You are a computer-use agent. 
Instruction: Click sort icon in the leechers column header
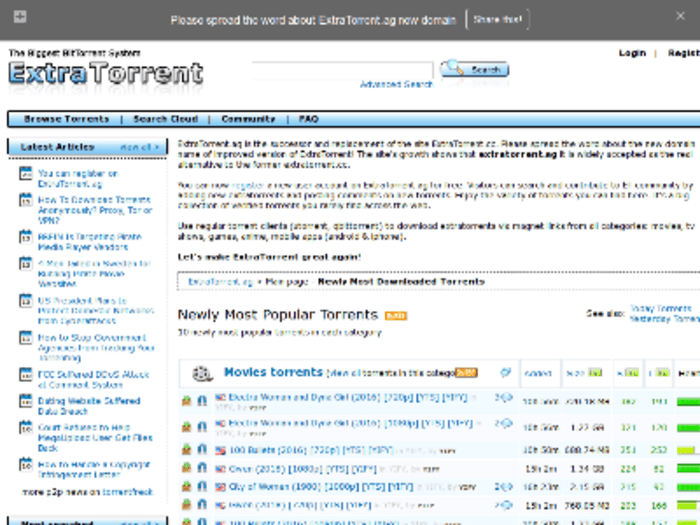coord(662,373)
